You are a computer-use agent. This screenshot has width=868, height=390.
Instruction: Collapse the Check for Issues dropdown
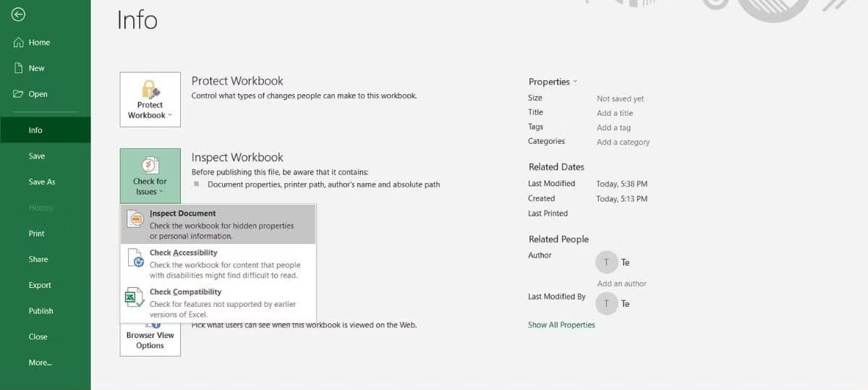[x=150, y=176]
